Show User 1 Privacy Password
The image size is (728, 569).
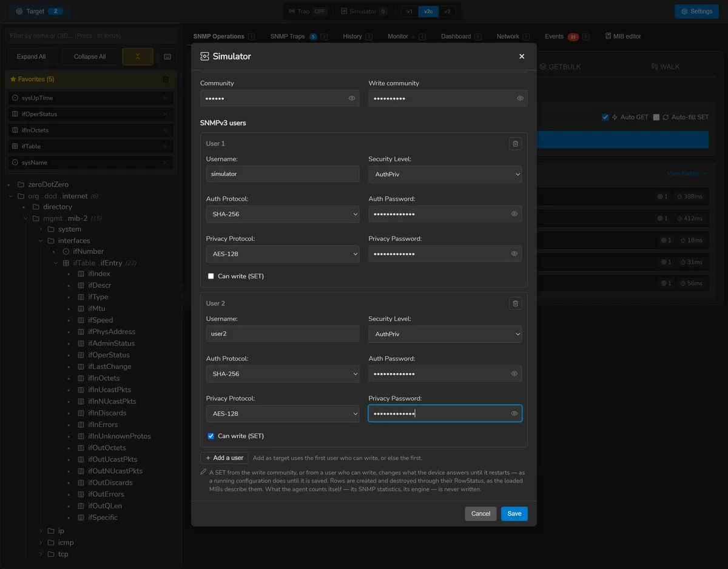click(514, 254)
